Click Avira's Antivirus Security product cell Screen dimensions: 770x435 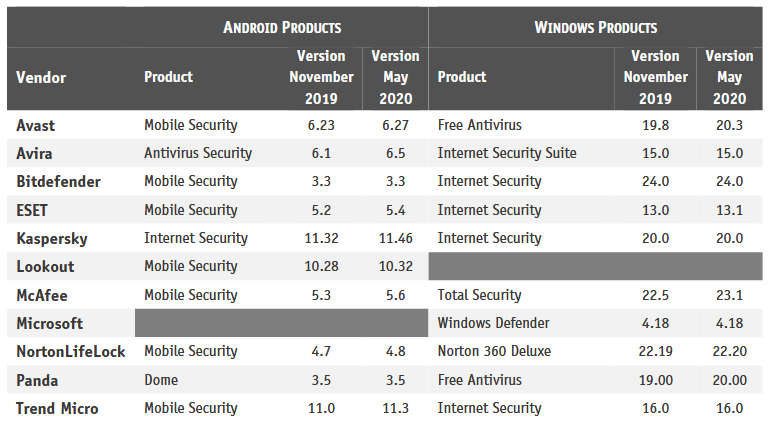coord(198,154)
